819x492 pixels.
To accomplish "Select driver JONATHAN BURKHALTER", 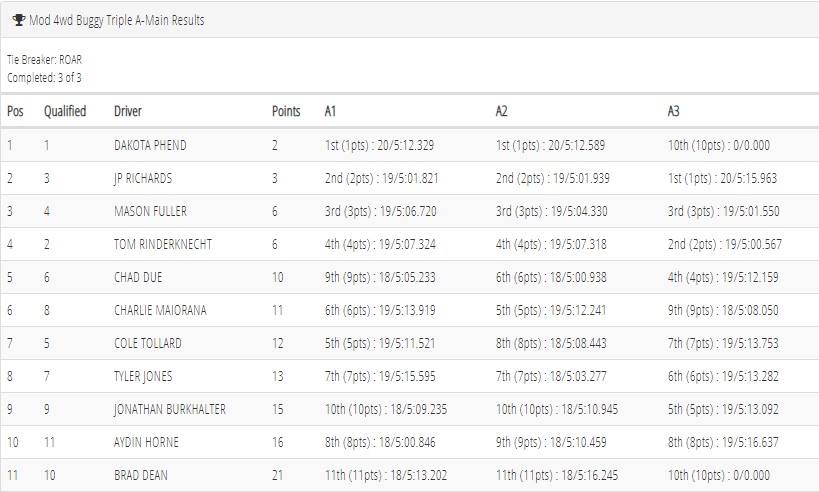I will coord(170,409).
